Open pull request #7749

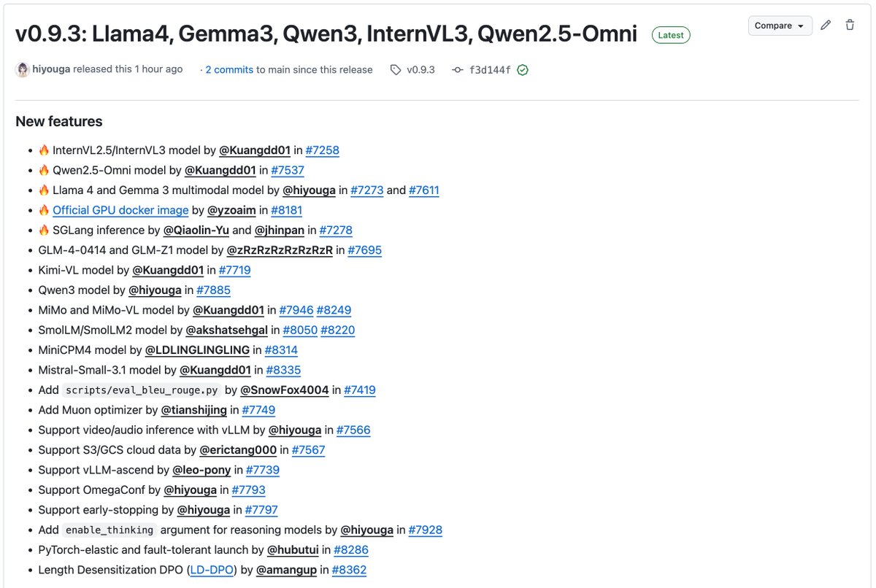[258, 410]
